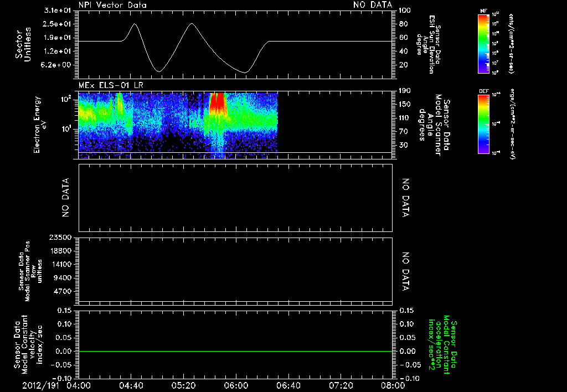567x392 pixels.
Task: Click the "07:20" time axis label
Action: tap(341, 385)
